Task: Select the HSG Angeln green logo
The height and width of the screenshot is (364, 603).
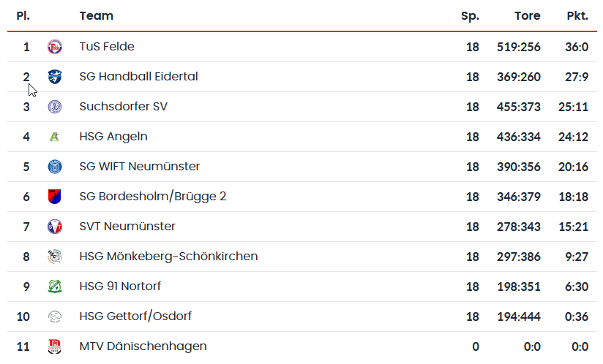Action: 55,137
